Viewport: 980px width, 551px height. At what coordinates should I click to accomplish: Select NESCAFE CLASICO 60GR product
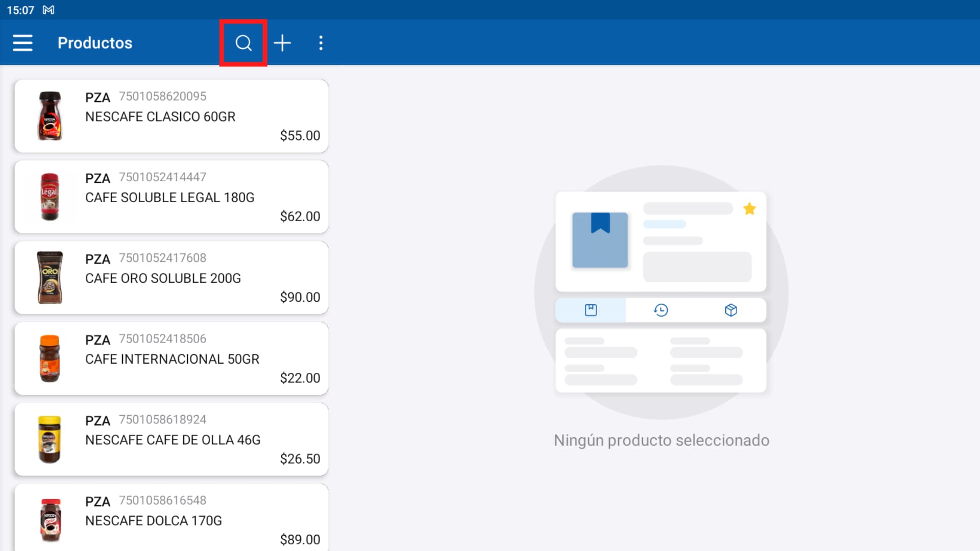pos(171,116)
